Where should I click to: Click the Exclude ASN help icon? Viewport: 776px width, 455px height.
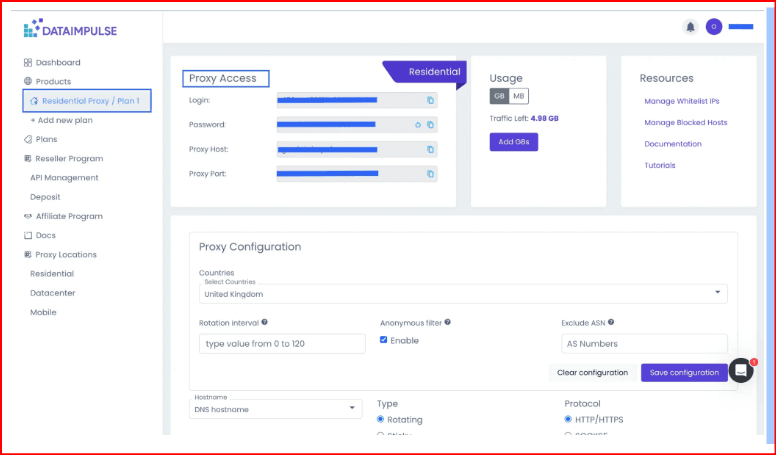tap(610, 322)
